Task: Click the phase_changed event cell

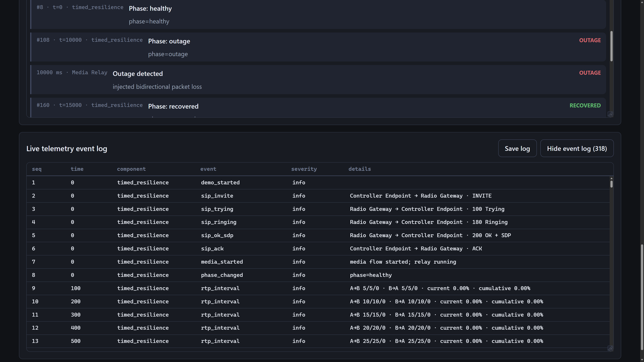Action: pos(222,275)
